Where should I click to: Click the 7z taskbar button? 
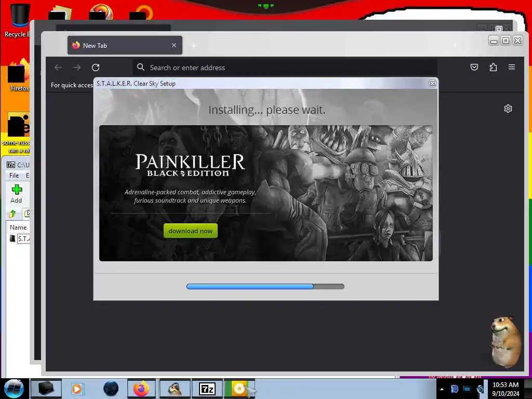(x=207, y=389)
